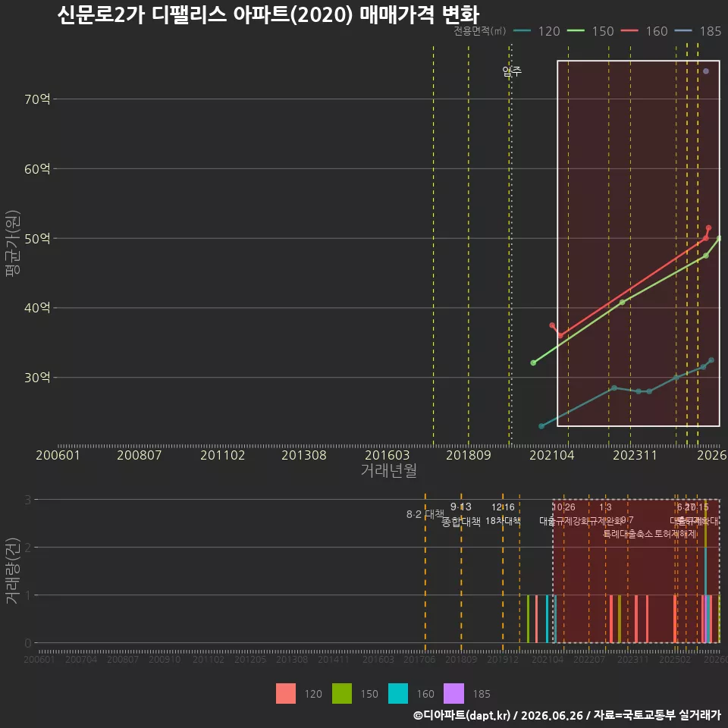
Task: Click 200910 label on volume chart x-axis
Action: point(165,659)
